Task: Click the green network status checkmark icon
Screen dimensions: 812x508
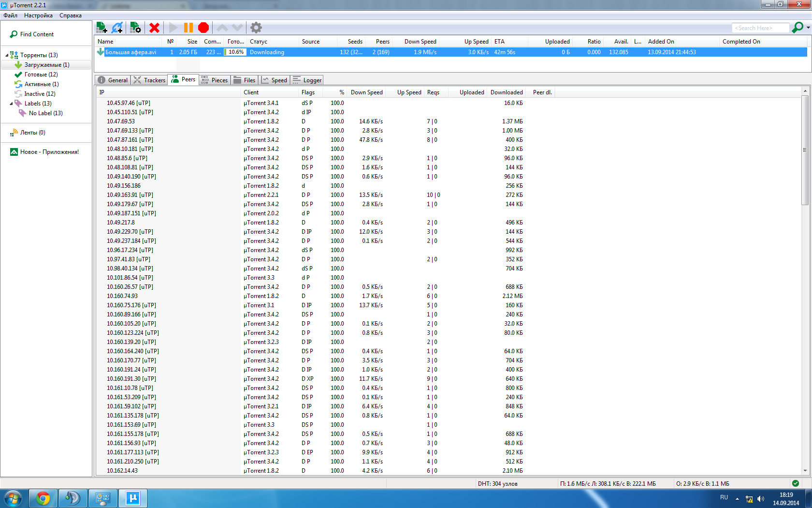Action: pyautogui.click(x=796, y=483)
